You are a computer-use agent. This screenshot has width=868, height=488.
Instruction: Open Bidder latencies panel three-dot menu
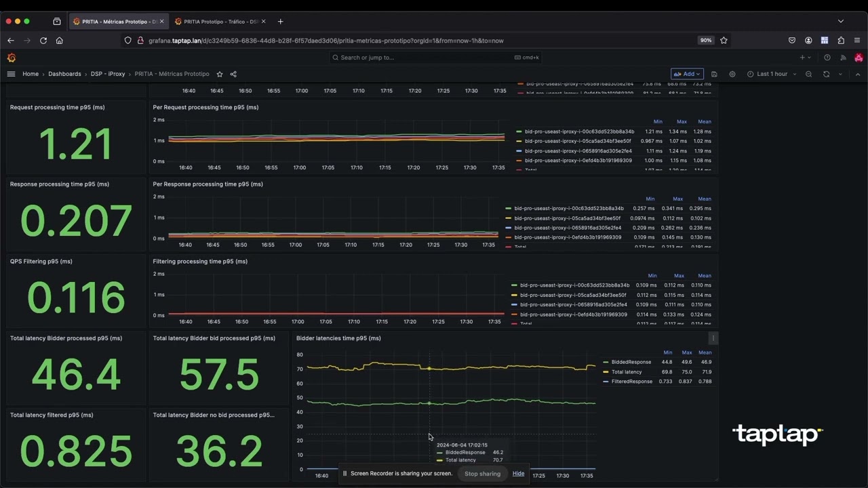point(713,338)
